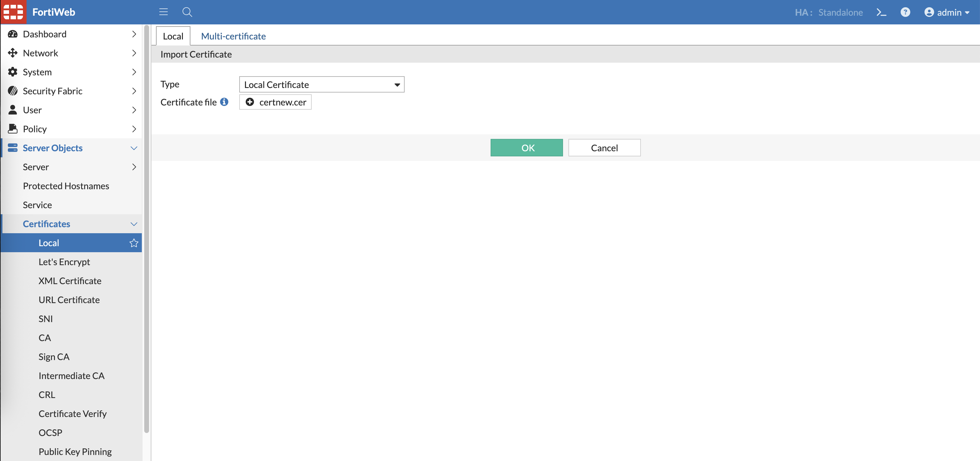Click the plus icon beside certnew.cer
980x461 pixels.
(250, 102)
